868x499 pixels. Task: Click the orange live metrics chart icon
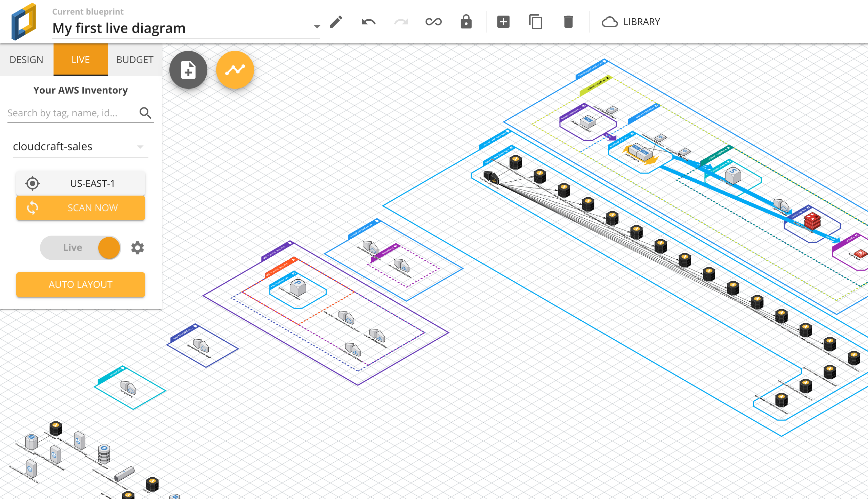[235, 69]
